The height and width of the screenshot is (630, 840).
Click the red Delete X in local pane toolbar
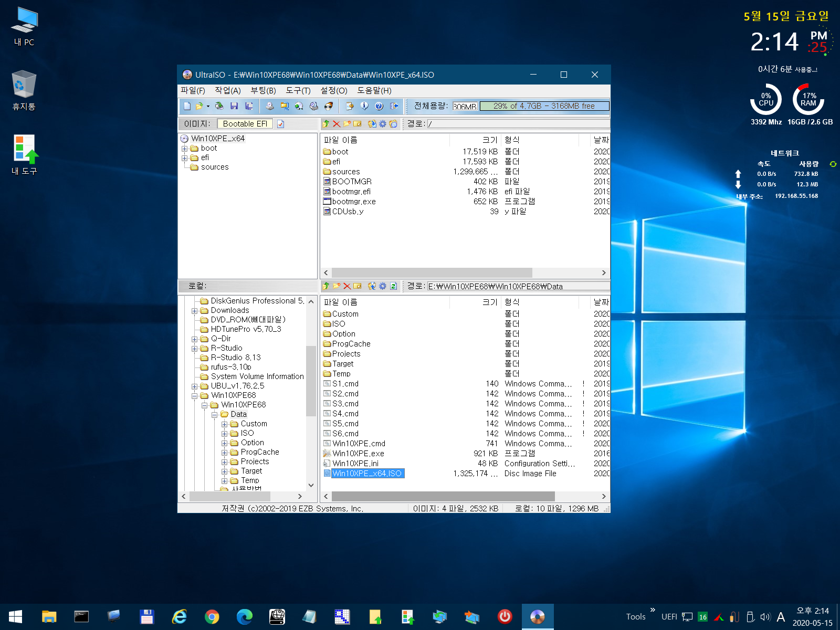pyautogui.click(x=347, y=286)
